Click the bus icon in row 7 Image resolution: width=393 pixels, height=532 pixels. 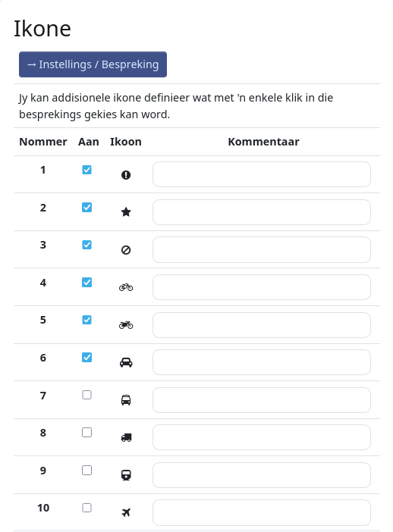click(x=126, y=400)
